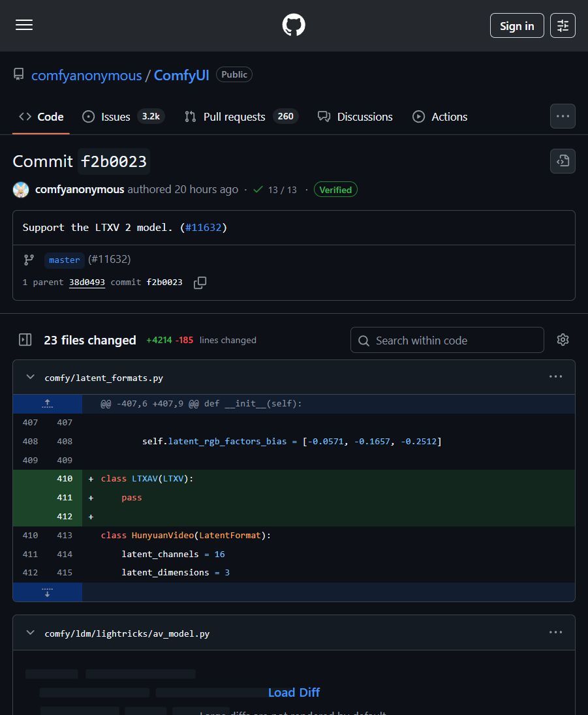Screen dimensions: 588x715
Task: Open the Pull requests tab
Action: point(241,117)
